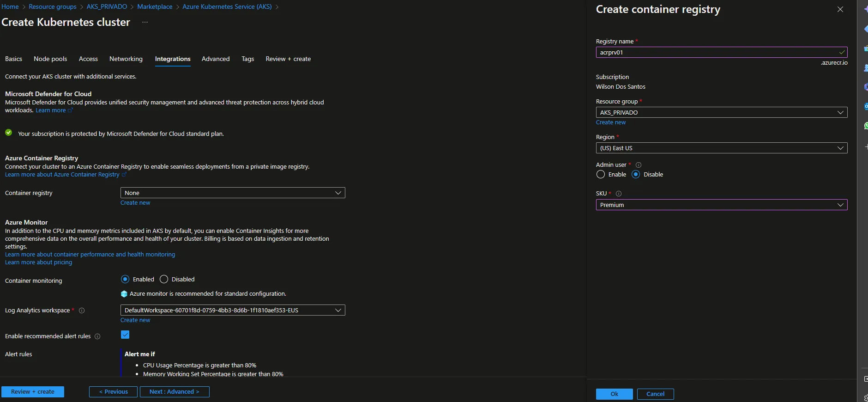Viewport: 868px width, 402px height.
Task: Open AKS_PRIVADO breadcrumb link
Action: pyautogui.click(x=107, y=6)
